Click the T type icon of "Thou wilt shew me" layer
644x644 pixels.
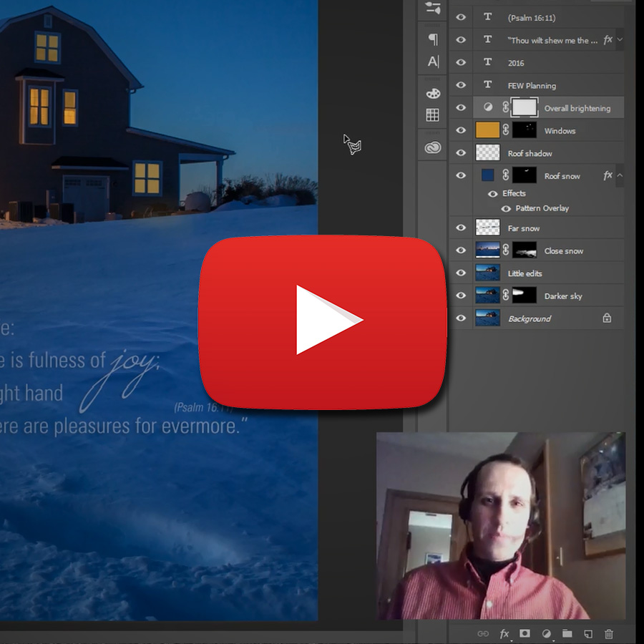487,39
